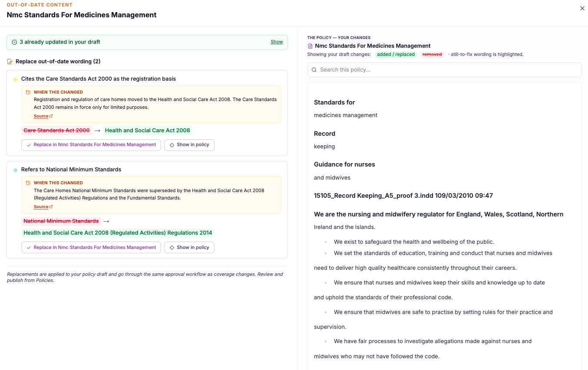This screenshot has height=370, width=588.
Task: Click 'Cites the Care Standards Act 2000' heading
Action: tap(99, 79)
